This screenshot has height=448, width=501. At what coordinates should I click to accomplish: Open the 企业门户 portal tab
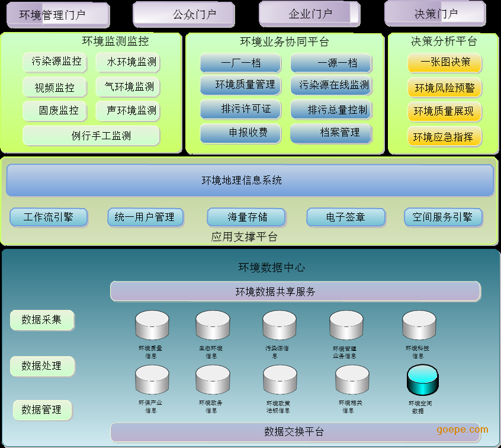[310, 14]
